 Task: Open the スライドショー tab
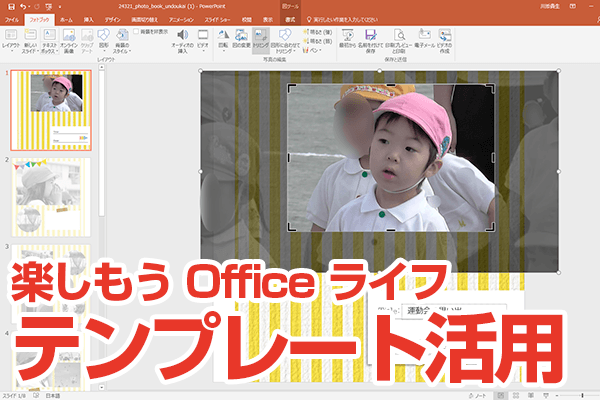[x=217, y=20]
